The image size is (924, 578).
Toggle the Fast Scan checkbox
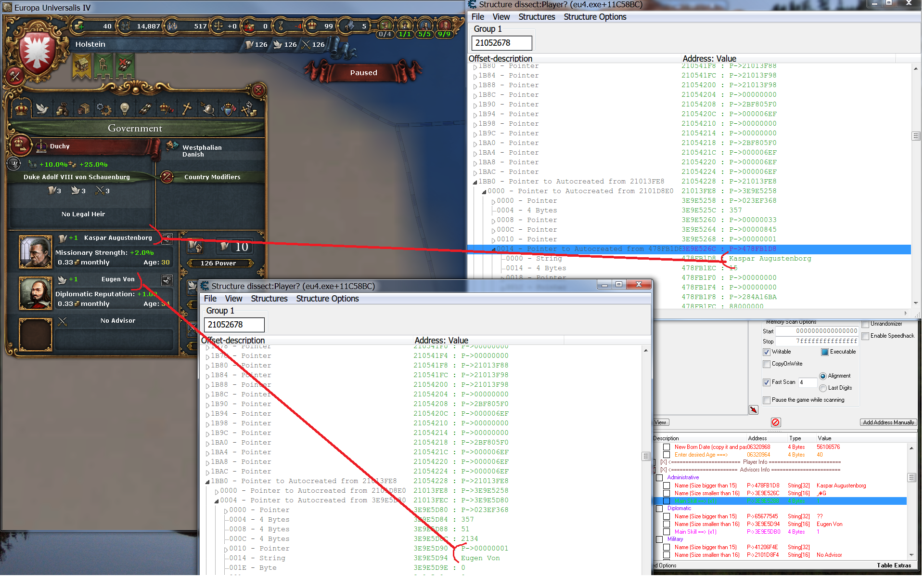pyautogui.click(x=767, y=382)
